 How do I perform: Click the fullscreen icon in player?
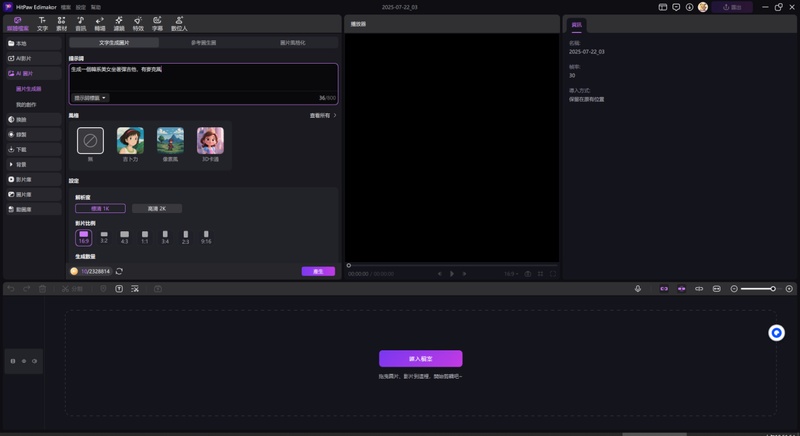[x=553, y=274]
